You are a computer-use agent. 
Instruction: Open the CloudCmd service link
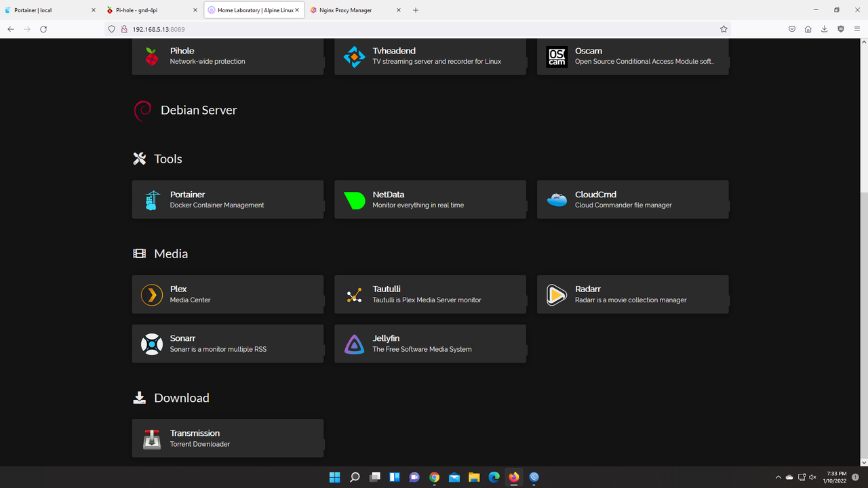pyautogui.click(x=633, y=199)
